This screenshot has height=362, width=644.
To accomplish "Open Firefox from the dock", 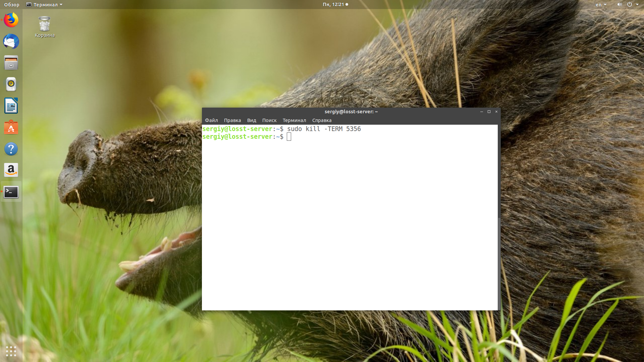I will 11,20.
